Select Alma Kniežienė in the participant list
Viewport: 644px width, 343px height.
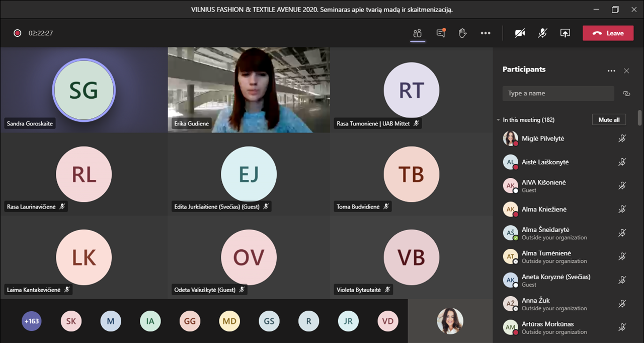point(544,209)
